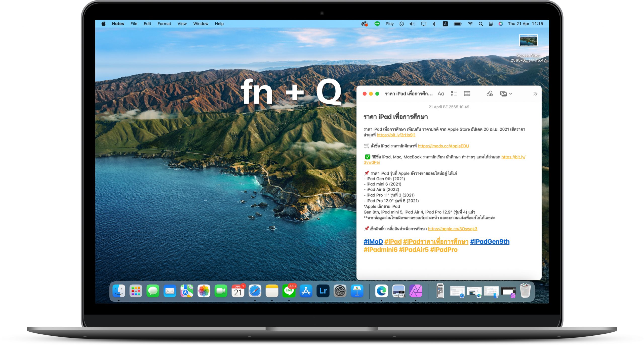Image resolution: width=644 pixels, height=345 pixels.
Task: Toggle Bluetooth from the menu bar
Action: (x=434, y=24)
